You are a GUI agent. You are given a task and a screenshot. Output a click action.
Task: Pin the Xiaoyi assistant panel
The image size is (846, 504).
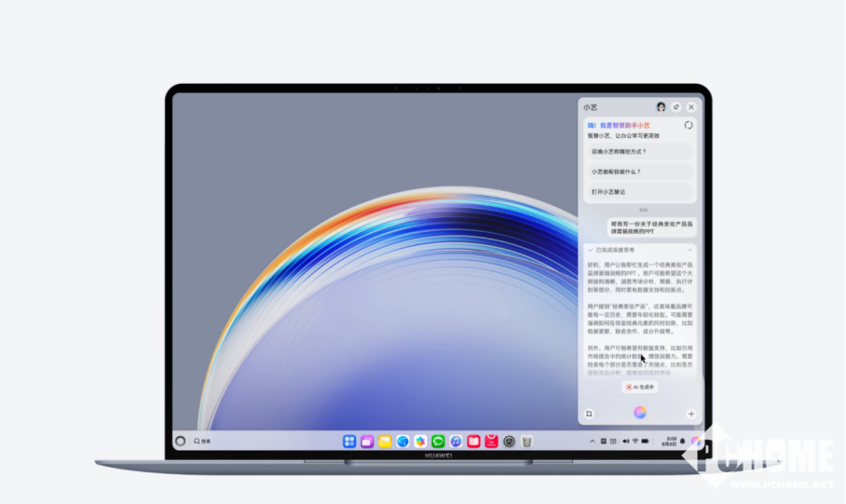676,107
